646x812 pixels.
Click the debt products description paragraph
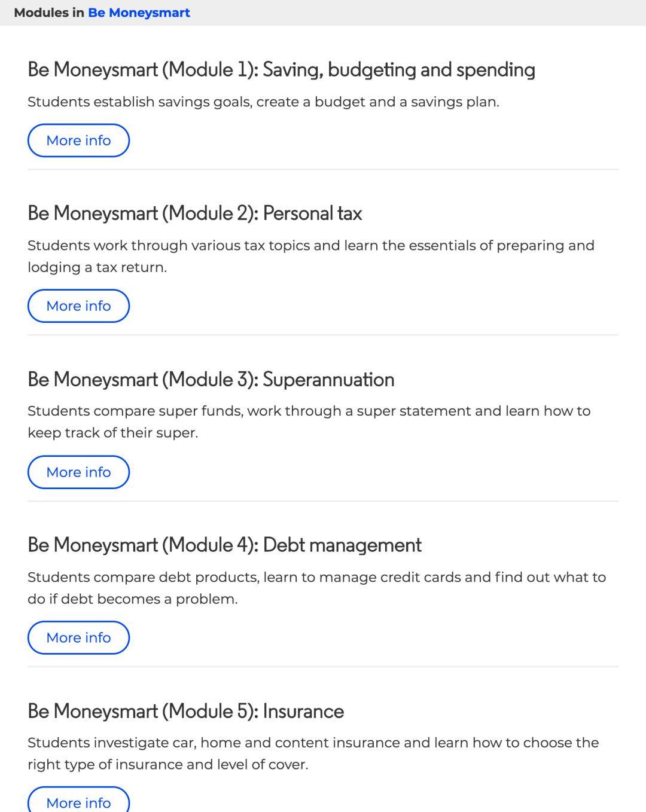pos(317,588)
